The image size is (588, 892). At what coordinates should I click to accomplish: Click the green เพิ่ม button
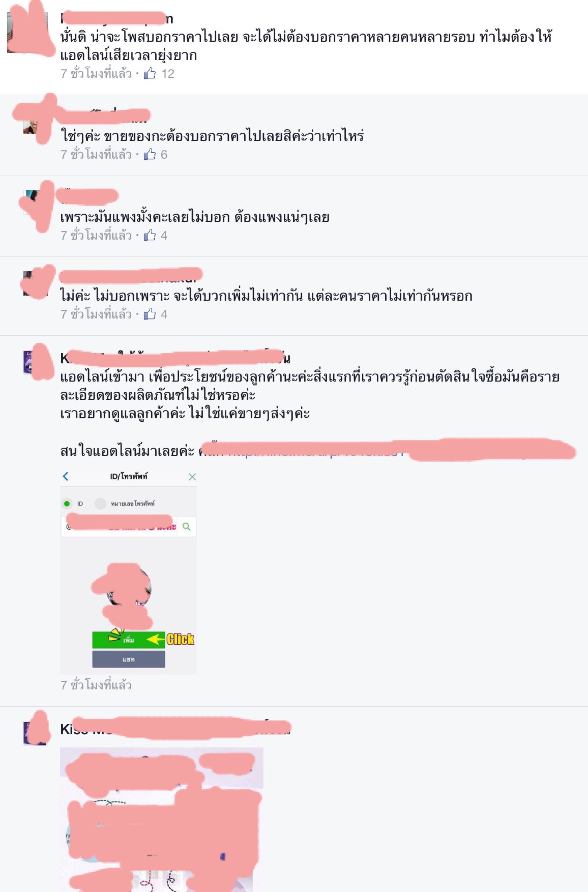click(129, 640)
